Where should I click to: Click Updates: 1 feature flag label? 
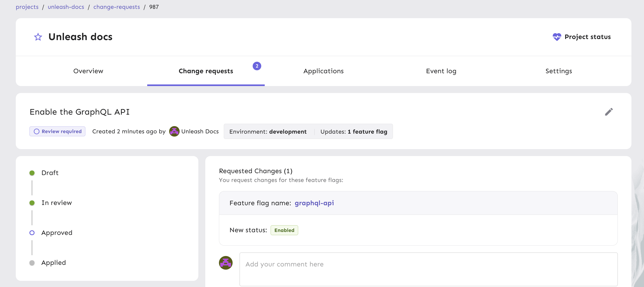(x=354, y=132)
